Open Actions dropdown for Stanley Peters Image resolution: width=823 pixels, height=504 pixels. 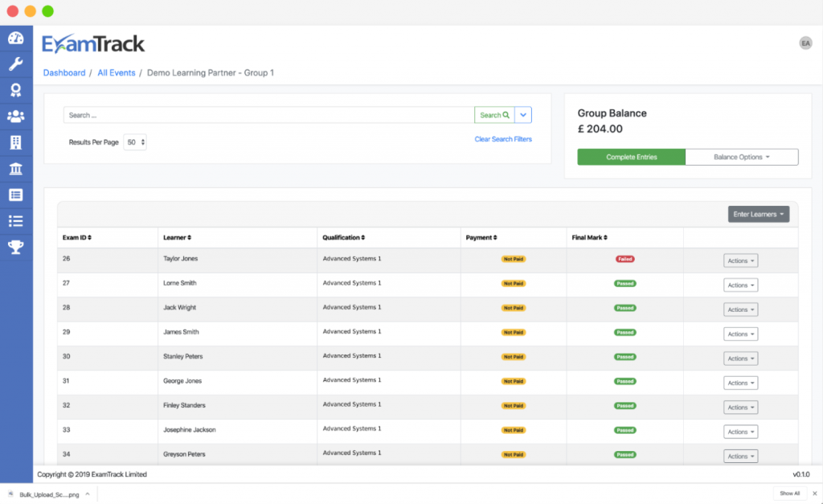740,359
